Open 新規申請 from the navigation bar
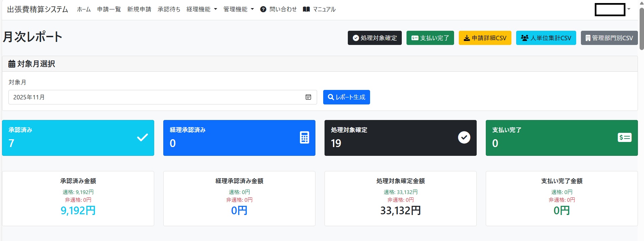644x241 pixels. pos(139,9)
